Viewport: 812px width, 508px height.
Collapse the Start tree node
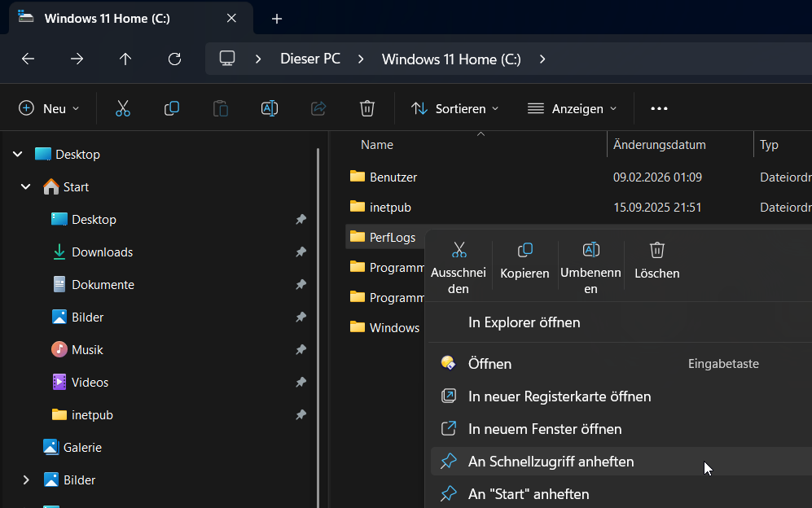(x=25, y=187)
